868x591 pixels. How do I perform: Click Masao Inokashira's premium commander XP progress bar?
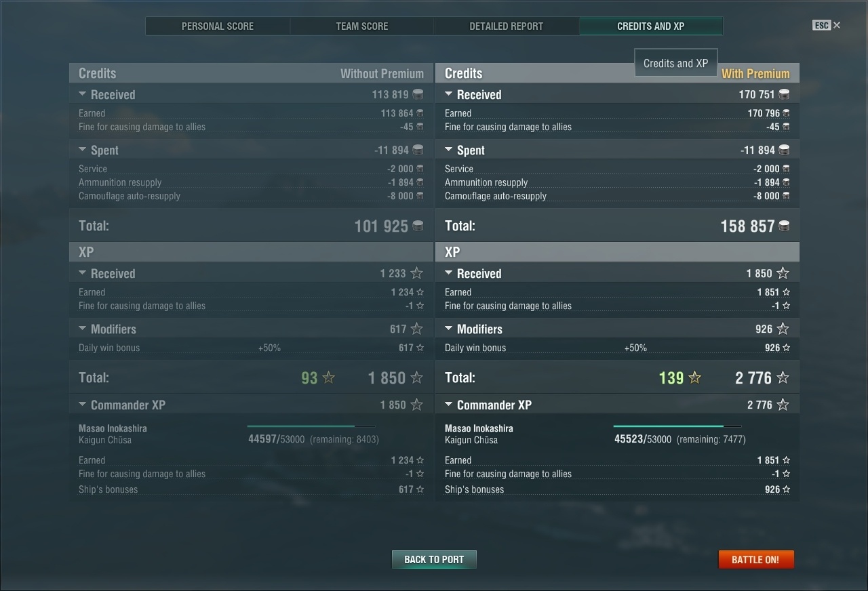(x=677, y=426)
